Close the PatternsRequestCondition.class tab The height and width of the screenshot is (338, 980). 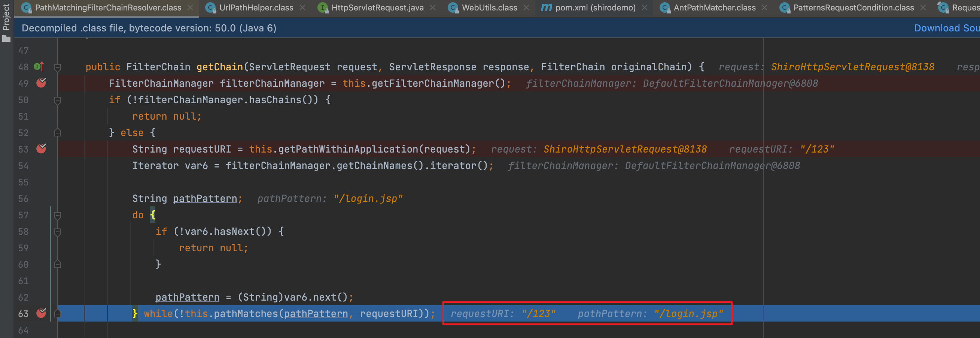[x=923, y=7]
